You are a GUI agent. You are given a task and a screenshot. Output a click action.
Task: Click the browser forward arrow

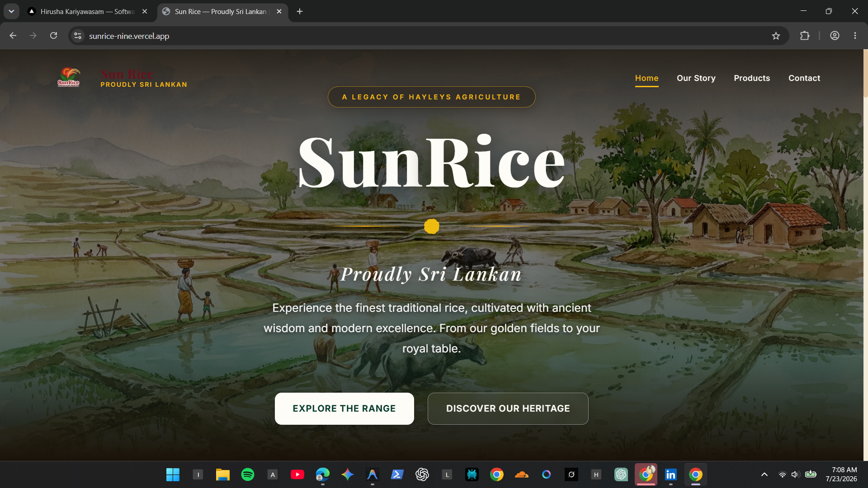(x=33, y=36)
